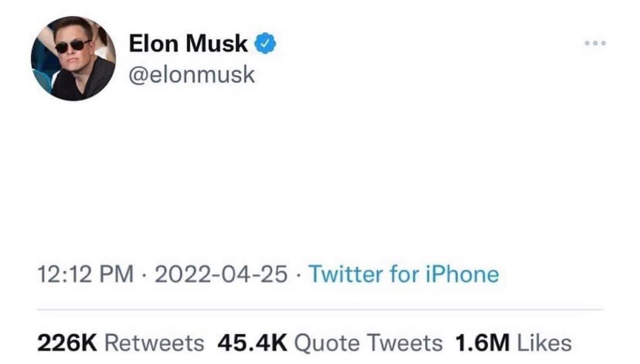View the 1.6M Likes list
The height and width of the screenshot is (364, 640).
coord(513,343)
